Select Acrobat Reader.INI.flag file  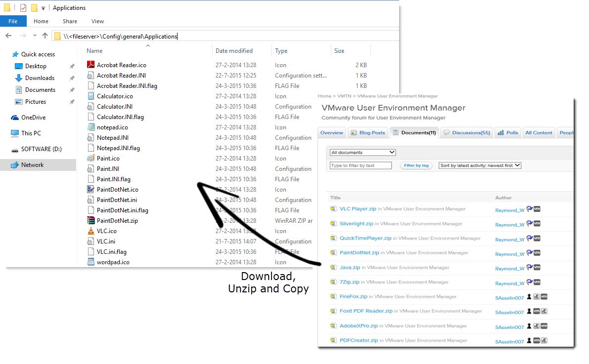coord(127,86)
